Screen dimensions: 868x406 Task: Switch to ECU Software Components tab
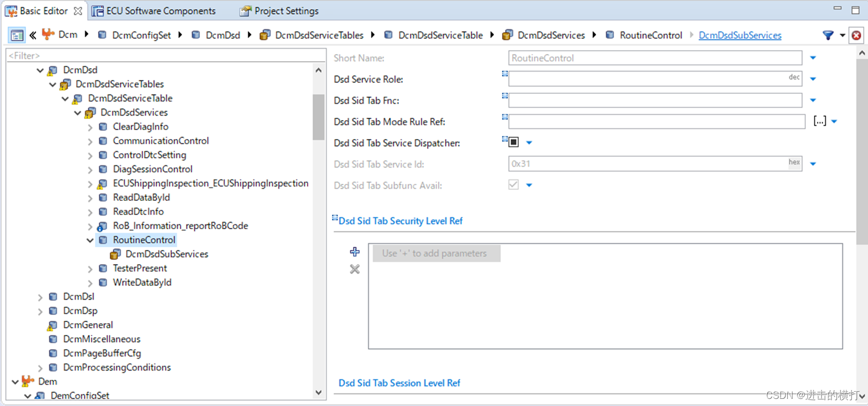(x=161, y=11)
